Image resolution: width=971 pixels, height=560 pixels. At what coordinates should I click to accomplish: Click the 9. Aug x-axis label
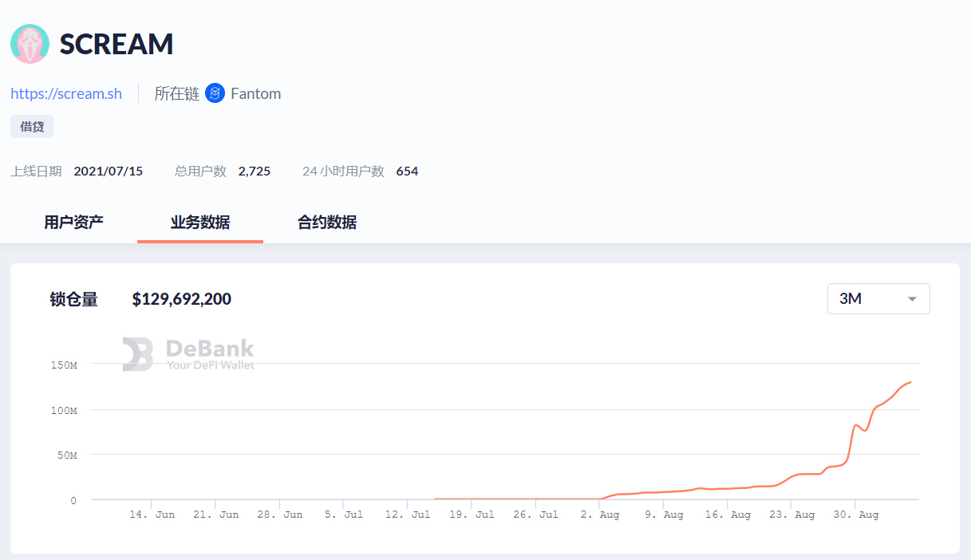coord(664,515)
